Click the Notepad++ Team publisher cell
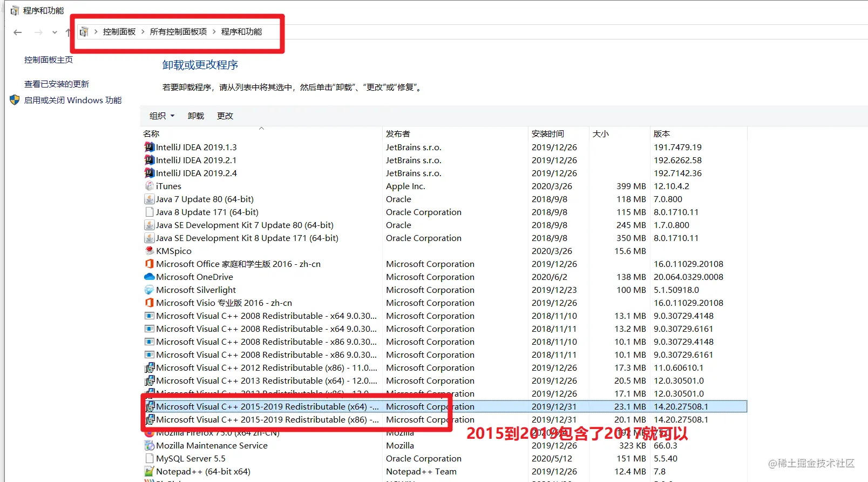The width and height of the screenshot is (868, 482). pyautogui.click(x=421, y=471)
